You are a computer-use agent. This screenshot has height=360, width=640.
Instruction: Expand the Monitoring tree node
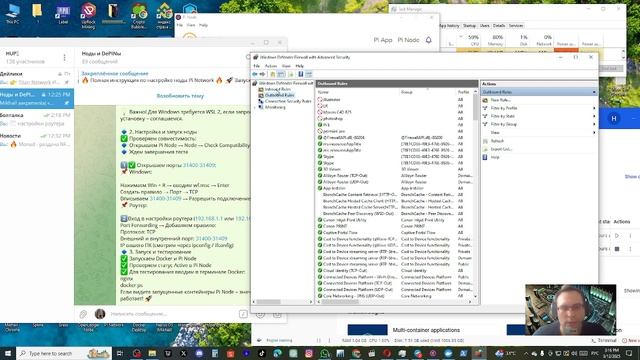[256, 107]
